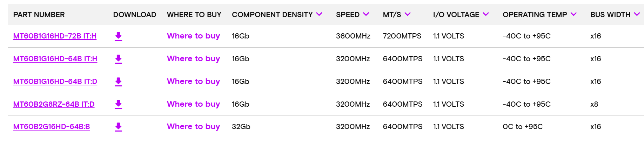Click Where to buy for x8 part

[x=193, y=104]
